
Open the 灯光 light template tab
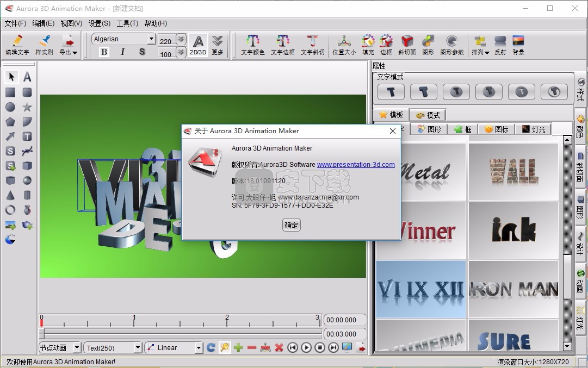(x=533, y=129)
